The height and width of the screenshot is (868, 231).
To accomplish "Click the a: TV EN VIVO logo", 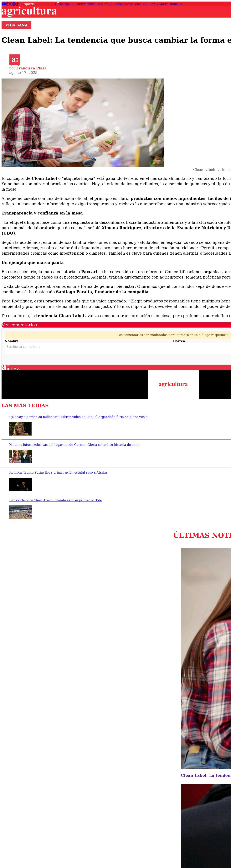I will [11, 367].
